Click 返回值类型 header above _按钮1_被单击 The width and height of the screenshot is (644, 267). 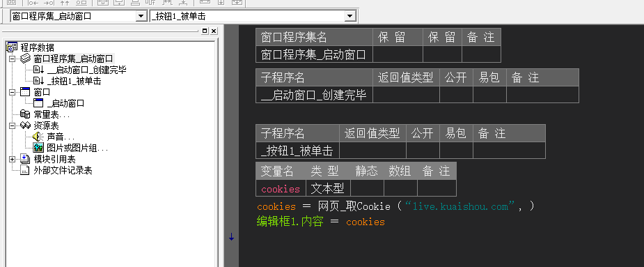(372, 133)
